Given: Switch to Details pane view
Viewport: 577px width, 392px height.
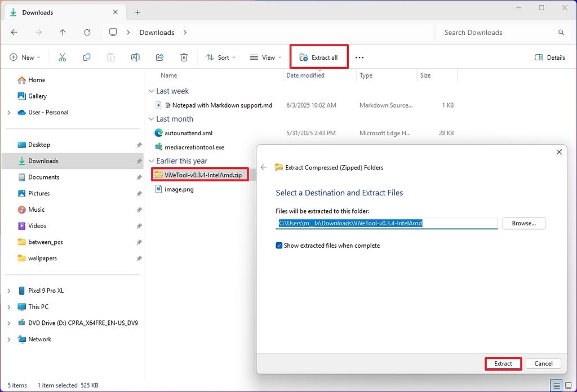Looking at the screenshot, I should pos(549,57).
